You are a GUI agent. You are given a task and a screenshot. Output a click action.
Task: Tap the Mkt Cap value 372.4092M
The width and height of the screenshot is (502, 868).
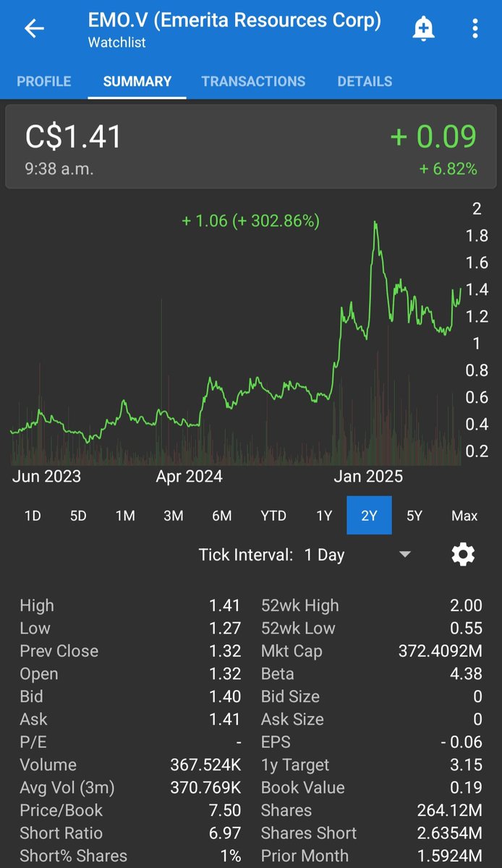click(x=441, y=651)
